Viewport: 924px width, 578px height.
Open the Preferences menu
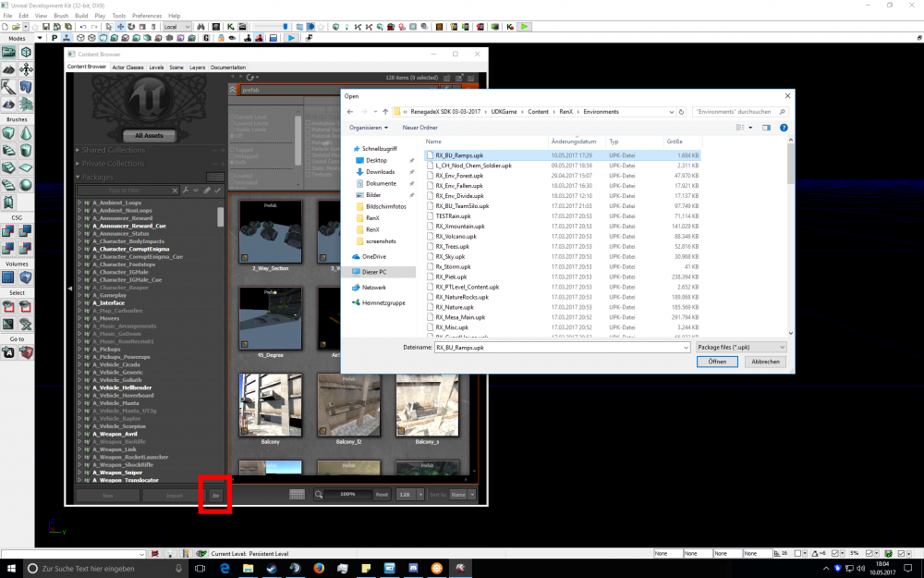147,16
